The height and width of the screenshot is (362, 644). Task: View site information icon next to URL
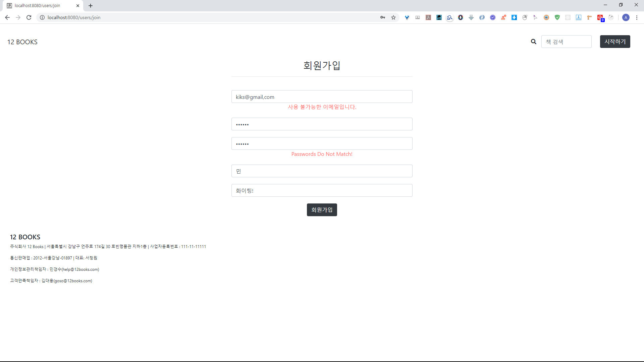click(42, 17)
